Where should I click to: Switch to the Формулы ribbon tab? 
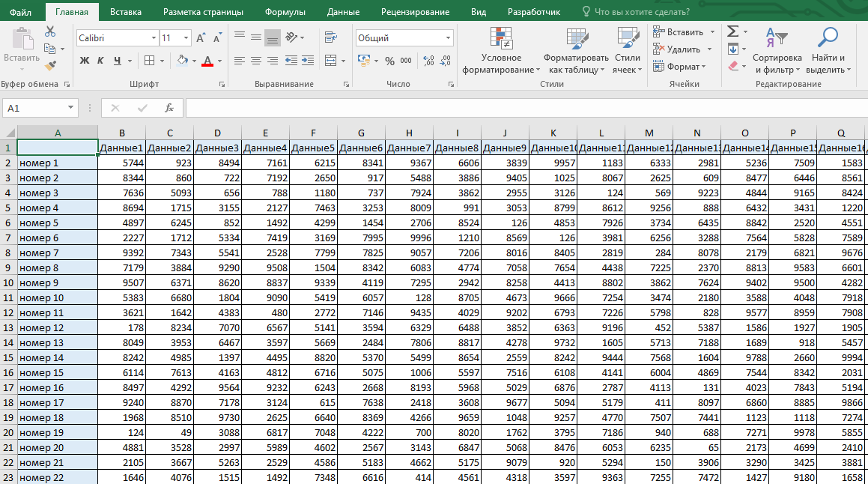[285, 12]
